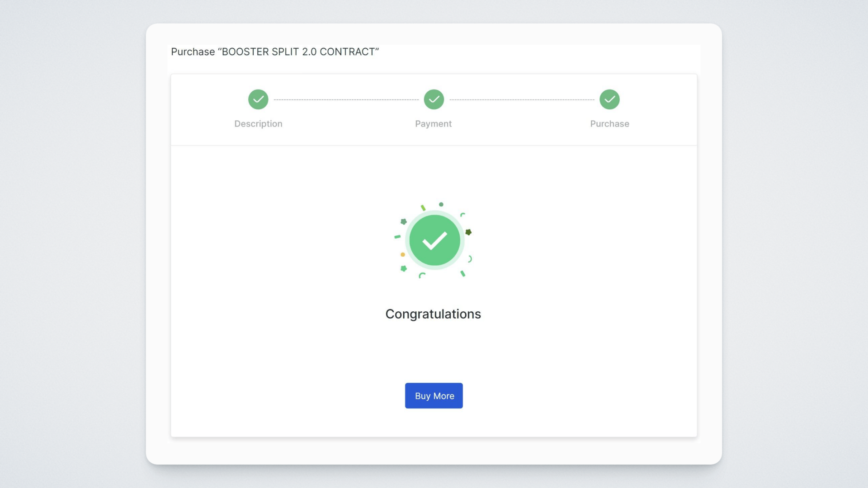Click the "BOOSTER SPLIT 2.0 CONTRACT" purchase title

pos(275,52)
